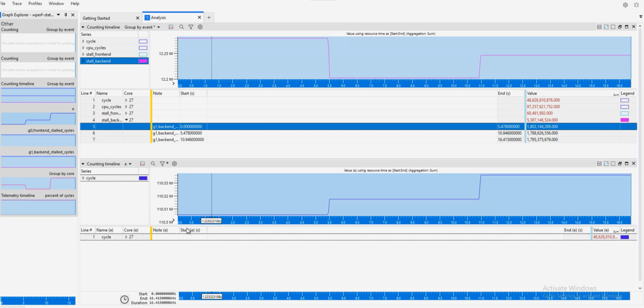
Task: Click search icon in bottom Counting timeline toolbar
Action: click(153, 164)
